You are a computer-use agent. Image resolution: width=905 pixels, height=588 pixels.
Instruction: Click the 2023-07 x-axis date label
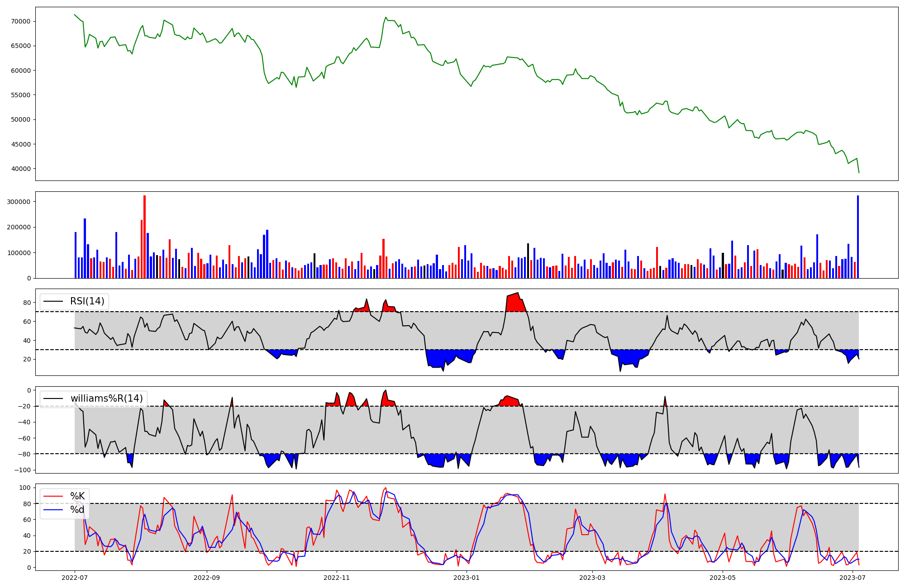coord(853,578)
